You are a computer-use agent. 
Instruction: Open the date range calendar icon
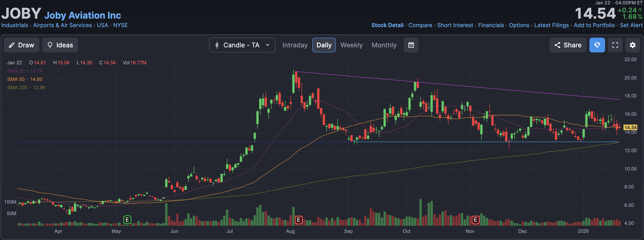[411, 45]
